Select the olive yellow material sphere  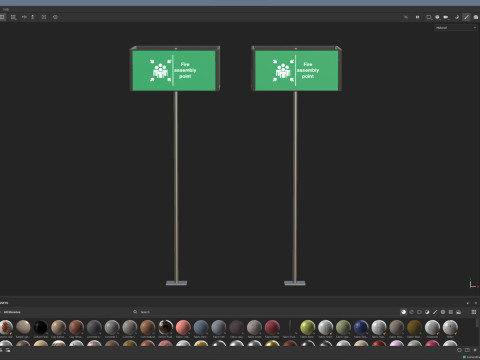(x=308, y=327)
